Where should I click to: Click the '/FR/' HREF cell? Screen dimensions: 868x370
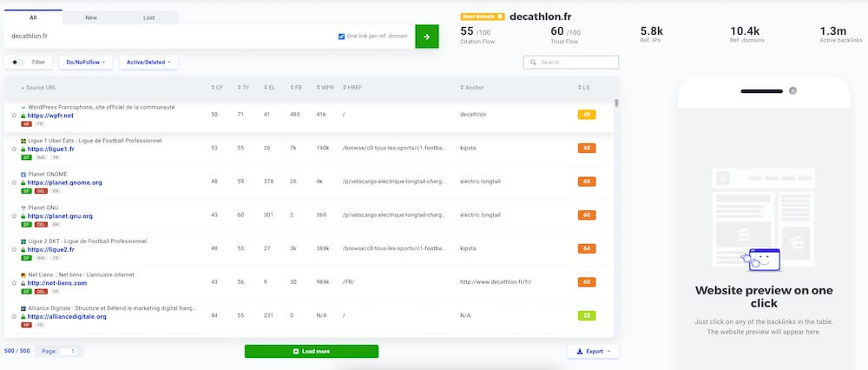pos(349,282)
